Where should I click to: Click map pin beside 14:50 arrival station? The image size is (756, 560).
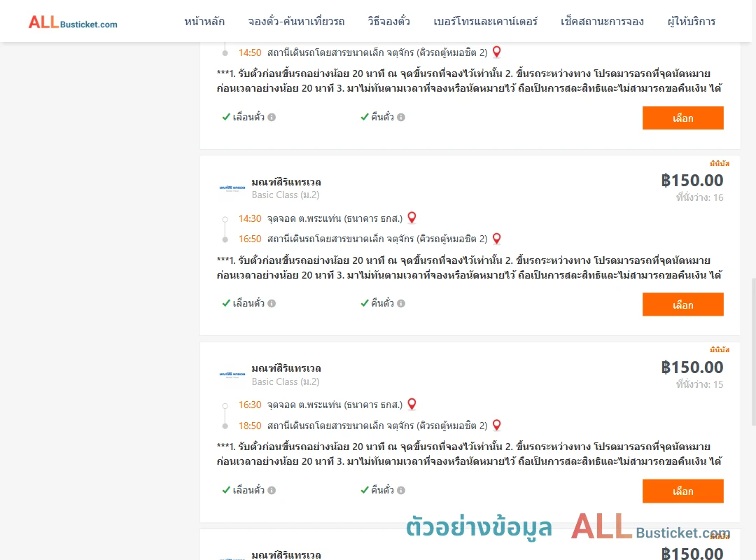tap(496, 52)
